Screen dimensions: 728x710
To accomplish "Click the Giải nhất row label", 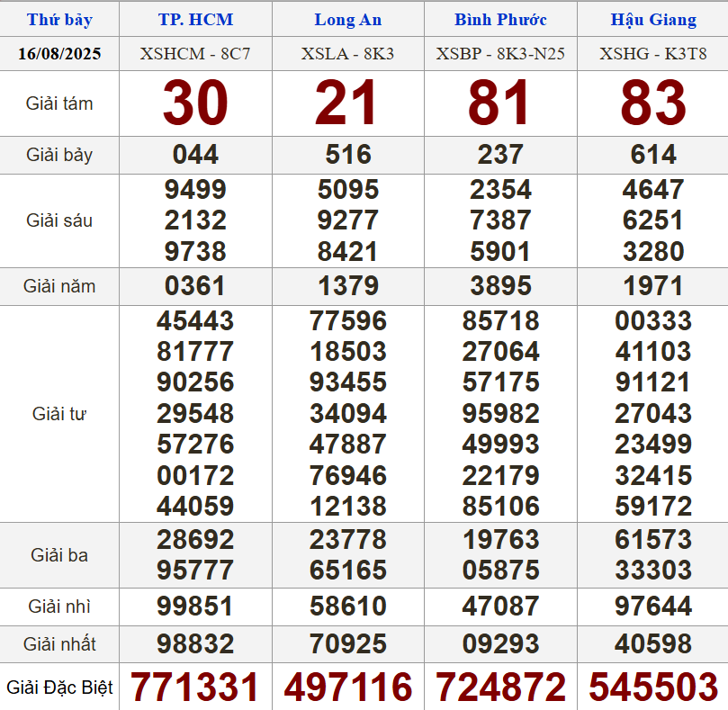I will 59,644.
